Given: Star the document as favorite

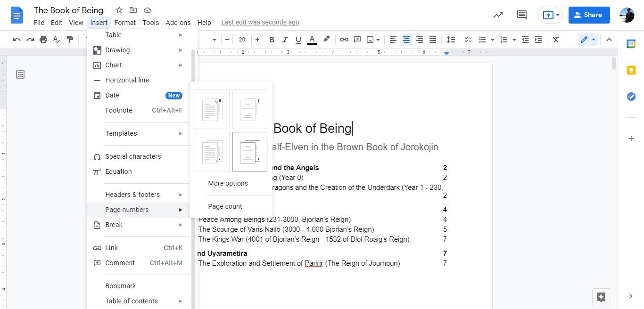Looking at the screenshot, I should (119, 10).
